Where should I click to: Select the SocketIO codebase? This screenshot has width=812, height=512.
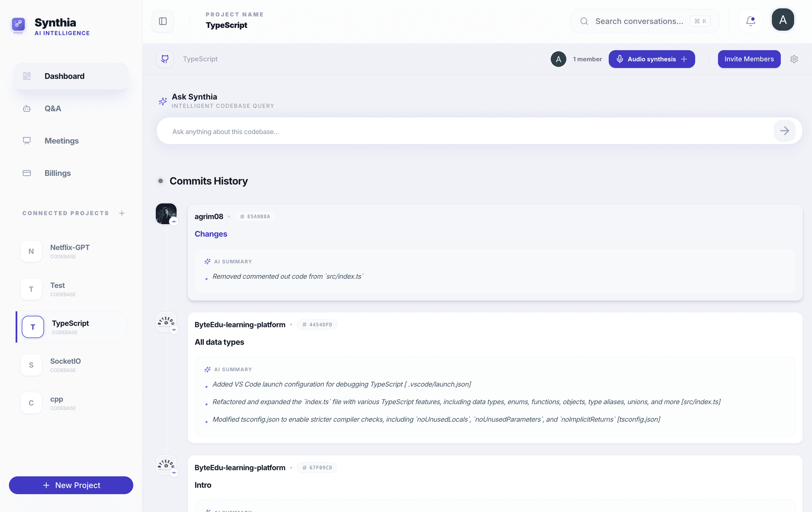coord(65,365)
